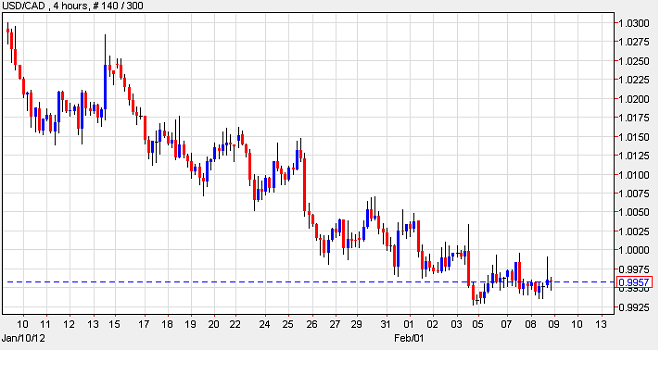Click the Feb/01 date label
The height and width of the screenshot is (367, 659).
(409, 338)
